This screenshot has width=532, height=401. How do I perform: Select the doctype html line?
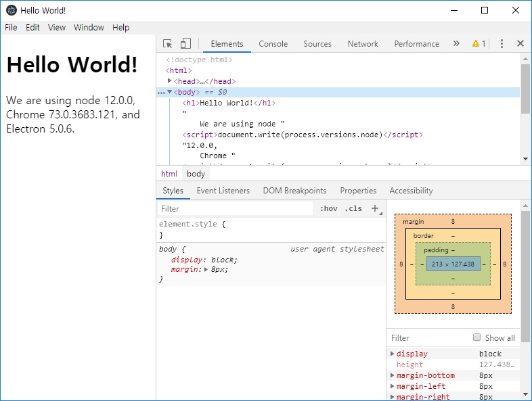(199, 60)
